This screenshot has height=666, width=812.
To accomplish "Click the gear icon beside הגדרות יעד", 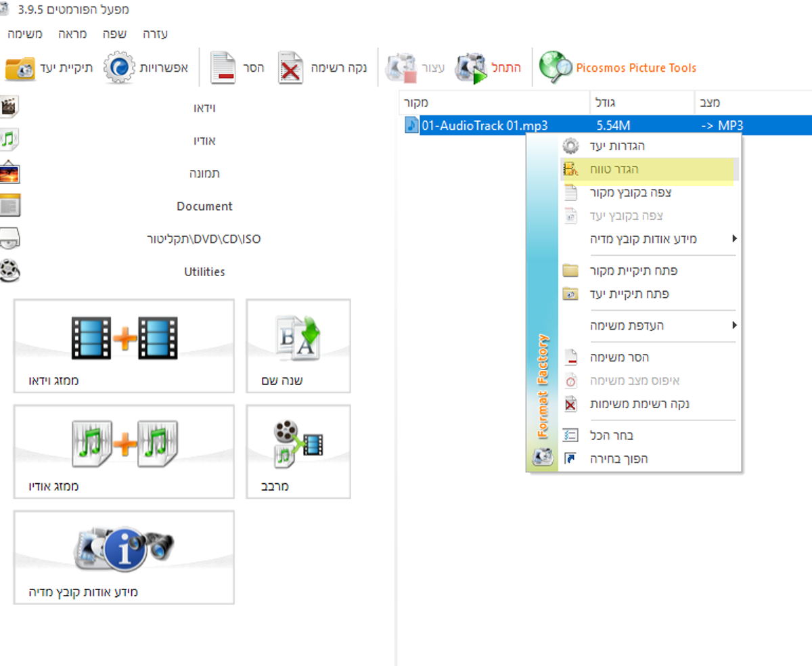I will point(571,146).
